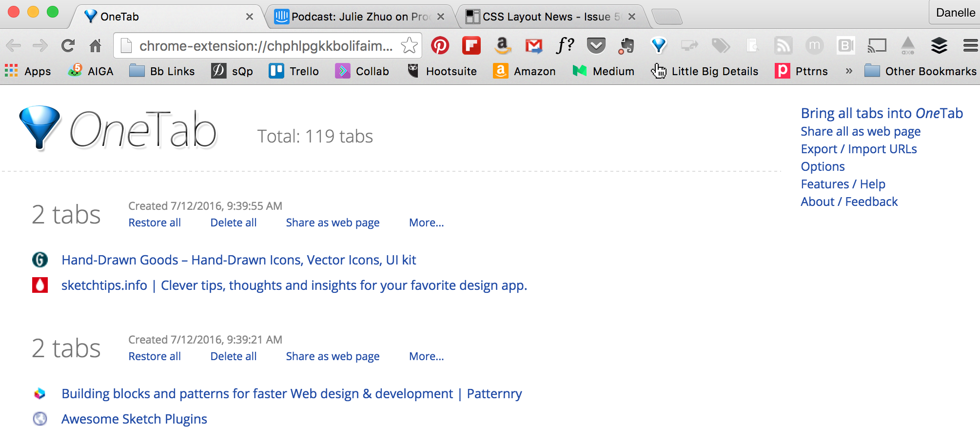Click the grayed share arrow extension icon
980x447 pixels.
coord(689,46)
